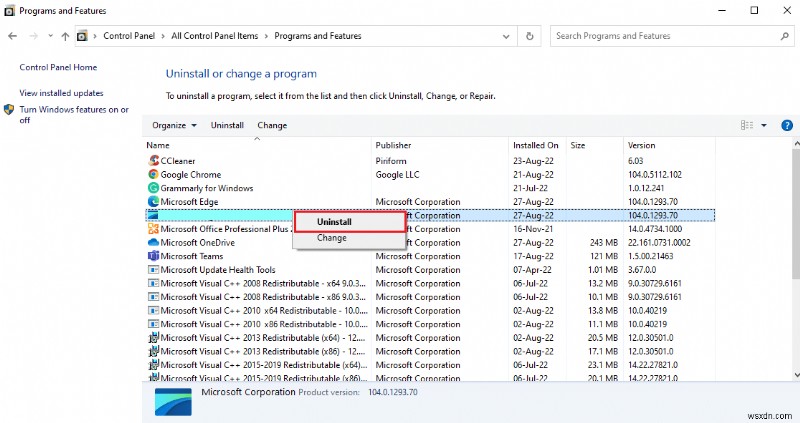Click version 22.161.0731.0002 cell
The width and height of the screenshot is (800, 423).
(659, 242)
